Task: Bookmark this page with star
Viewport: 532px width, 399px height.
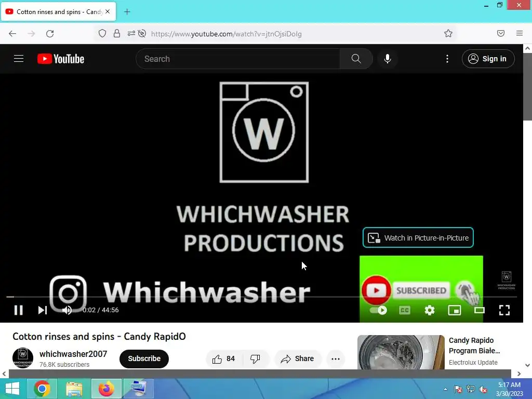Action: click(x=448, y=33)
